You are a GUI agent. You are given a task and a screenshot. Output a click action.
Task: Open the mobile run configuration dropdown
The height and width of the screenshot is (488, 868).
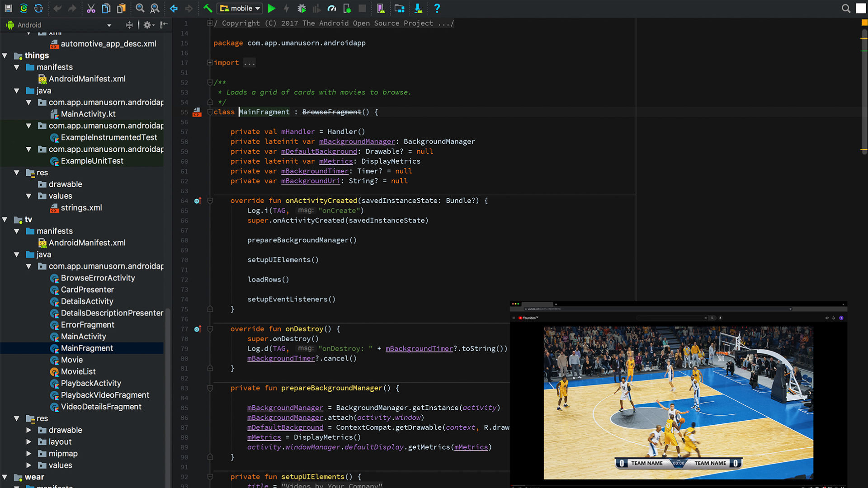click(x=240, y=8)
